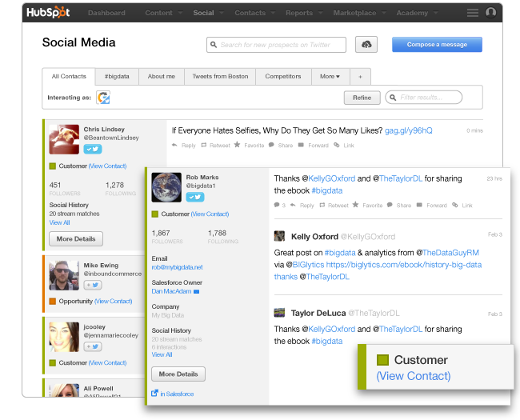Screen dimensions: 520x420
Task: Click the rob@mybigdata.net email link
Action: tap(177, 267)
